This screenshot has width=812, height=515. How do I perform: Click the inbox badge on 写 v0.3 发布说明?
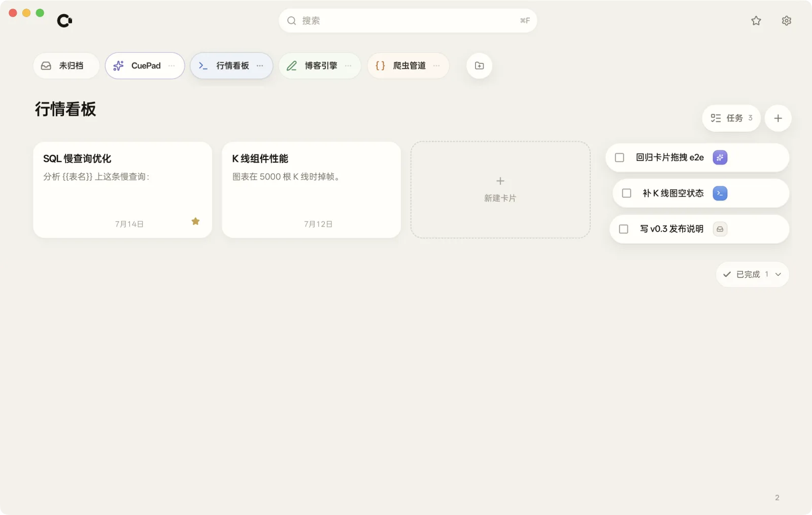(x=720, y=229)
